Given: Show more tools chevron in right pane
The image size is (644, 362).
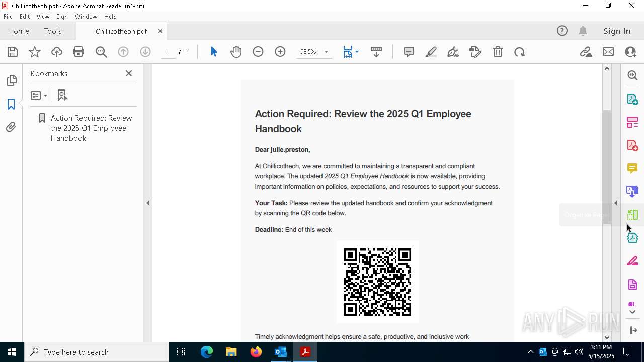Looking at the screenshot, I should [632, 312].
